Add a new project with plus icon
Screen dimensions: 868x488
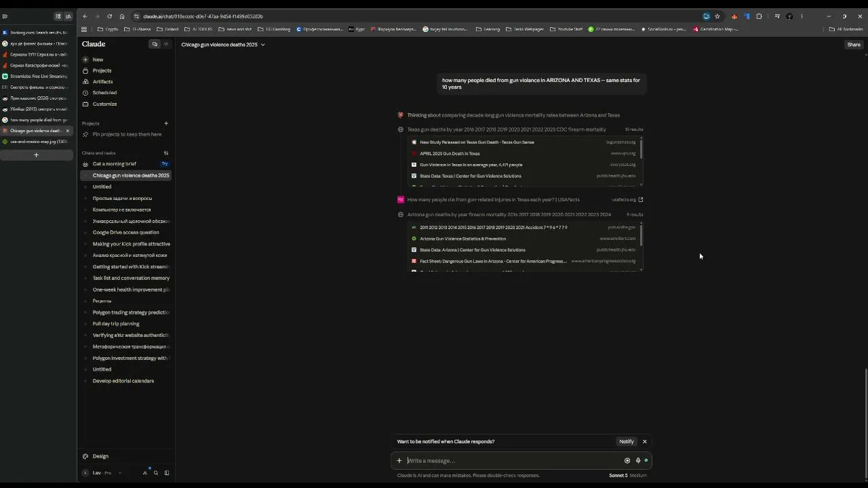click(x=166, y=123)
